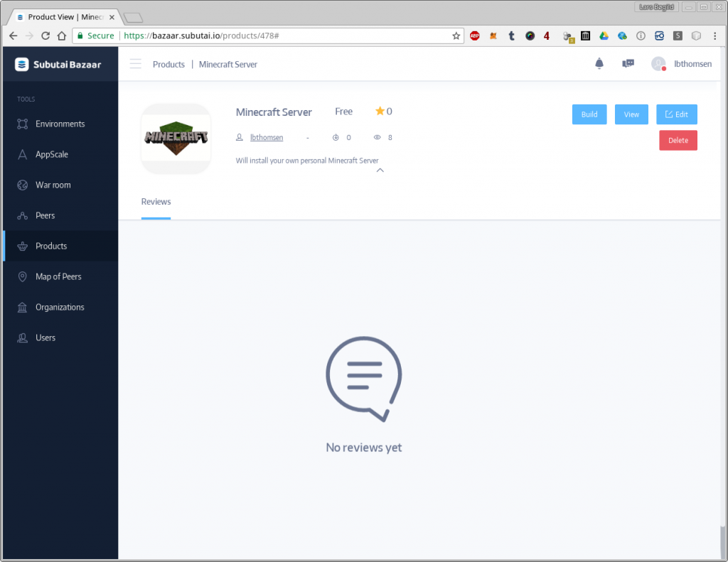Open the Organizations section
This screenshot has width=728, height=562.
pyautogui.click(x=60, y=307)
